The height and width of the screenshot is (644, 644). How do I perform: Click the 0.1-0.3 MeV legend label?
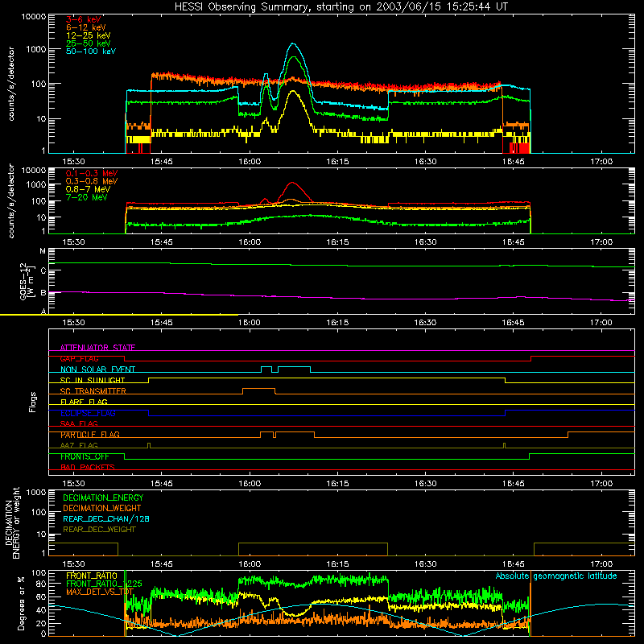(92, 173)
